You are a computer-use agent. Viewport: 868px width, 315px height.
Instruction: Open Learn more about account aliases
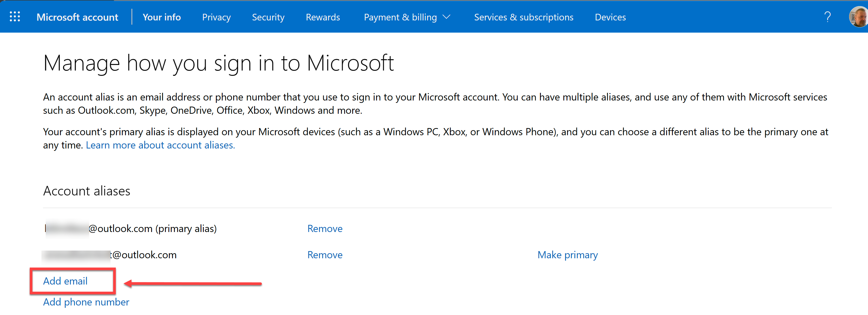point(160,145)
